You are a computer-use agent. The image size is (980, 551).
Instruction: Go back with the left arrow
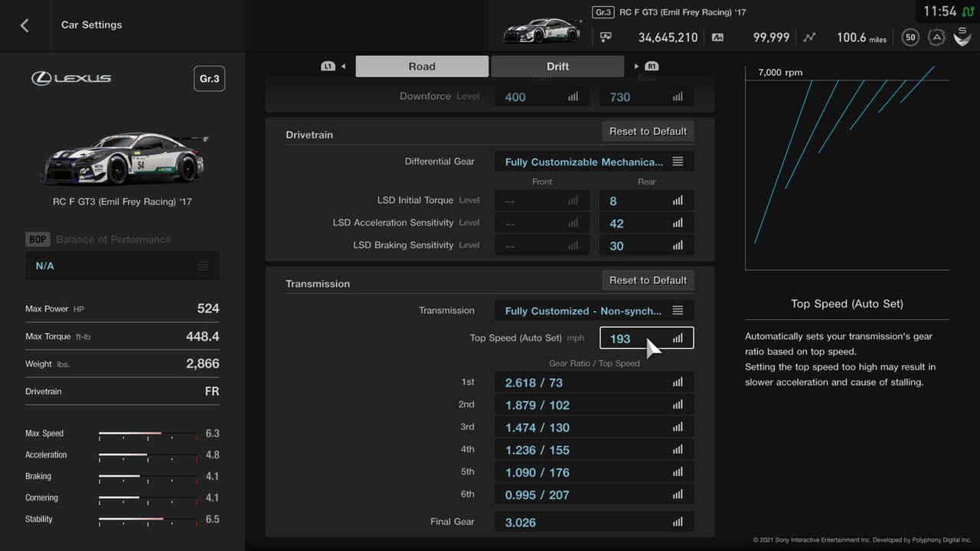pyautogui.click(x=24, y=25)
